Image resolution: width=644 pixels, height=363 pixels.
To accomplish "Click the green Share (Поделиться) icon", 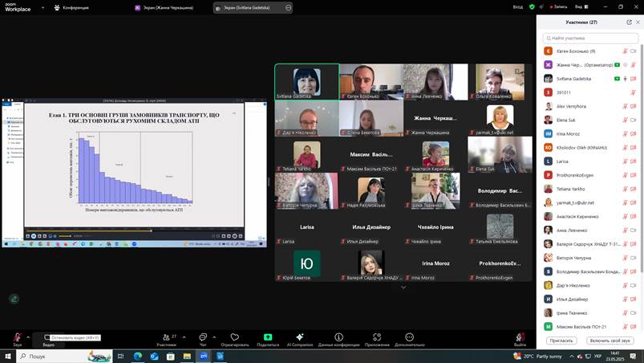I will (x=268, y=338).
